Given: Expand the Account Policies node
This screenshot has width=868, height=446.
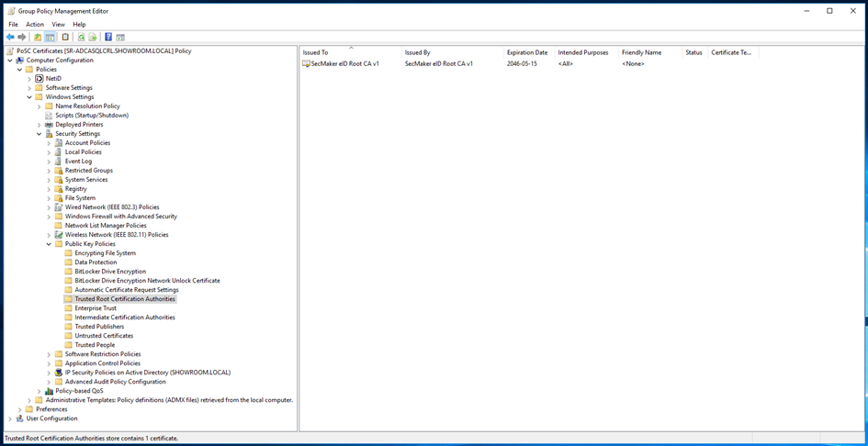Looking at the screenshot, I should tap(49, 143).
